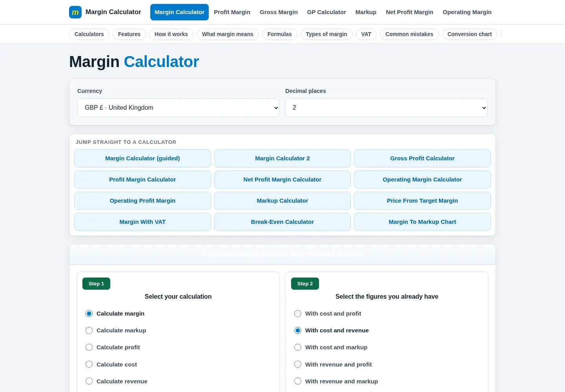Jump to Gross Profit Calculator
Screen dimensions: 565x392
point(422,158)
